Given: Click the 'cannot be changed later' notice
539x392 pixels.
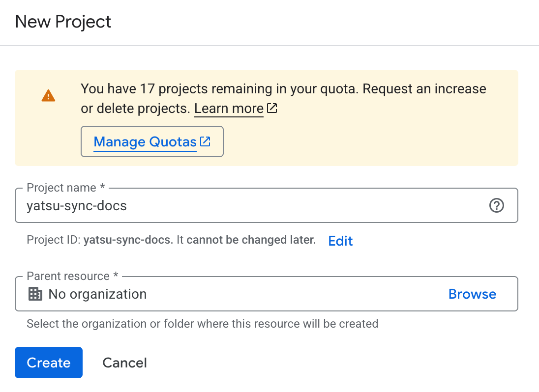Looking at the screenshot, I should pyautogui.click(x=251, y=240).
